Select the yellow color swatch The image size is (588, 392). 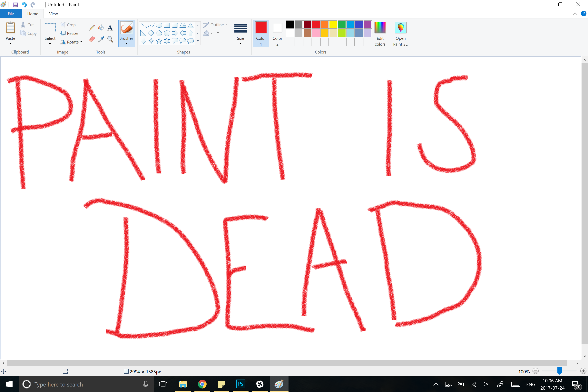(333, 24)
